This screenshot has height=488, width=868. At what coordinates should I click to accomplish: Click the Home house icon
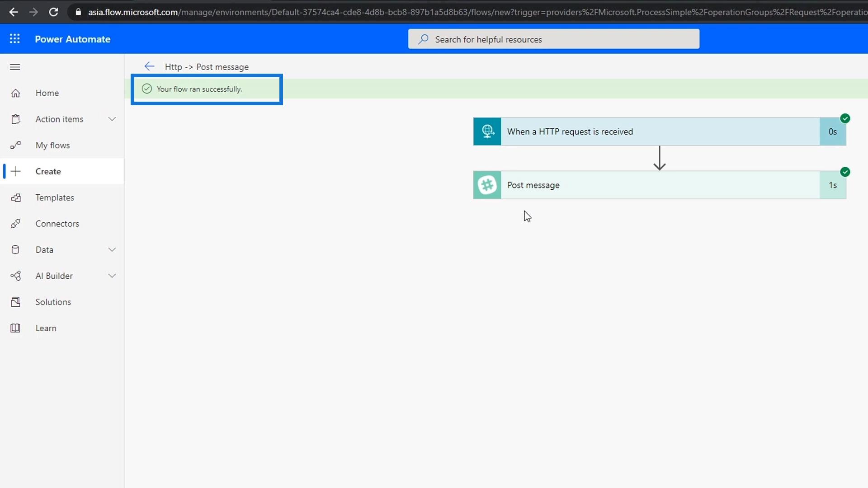coord(15,93)
